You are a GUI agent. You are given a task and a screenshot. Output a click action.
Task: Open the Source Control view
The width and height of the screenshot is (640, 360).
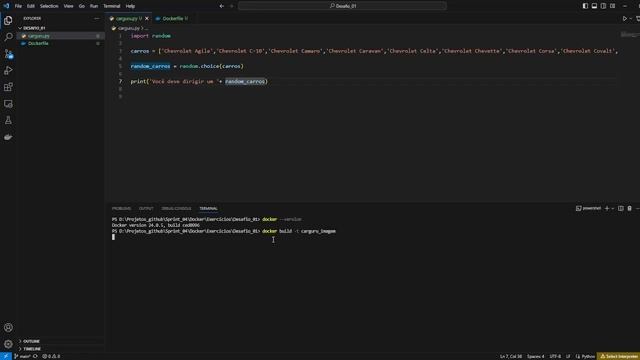pos(8,54)
